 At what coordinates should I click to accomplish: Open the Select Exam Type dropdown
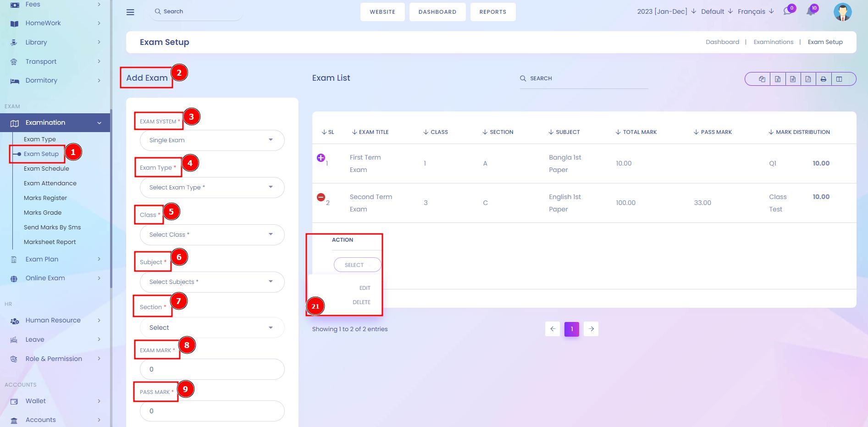(212, 188)
